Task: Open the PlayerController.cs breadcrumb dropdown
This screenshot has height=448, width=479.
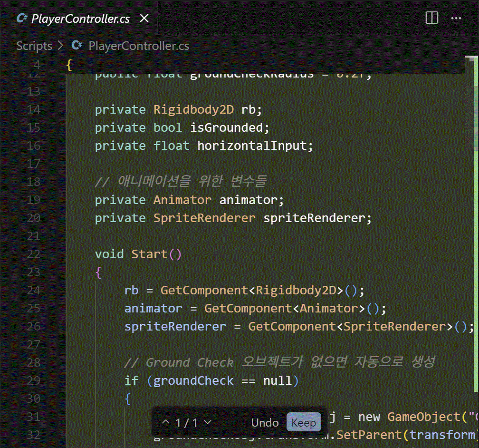Action: (x=139, y=46)
